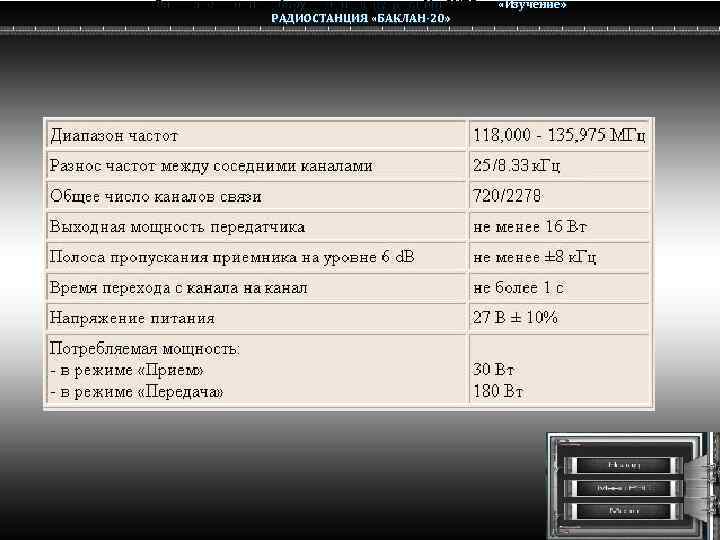Select the 'Напряжение питания' cell
This screenshot has width=720, height=540.
pos(256,318)
